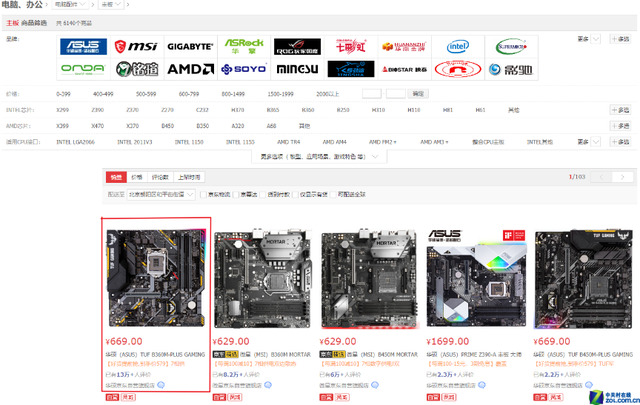Screen dimensions: 640x405
Task: Choose the 七彩虹 Colorful brand logo
Action: [351, 47]
